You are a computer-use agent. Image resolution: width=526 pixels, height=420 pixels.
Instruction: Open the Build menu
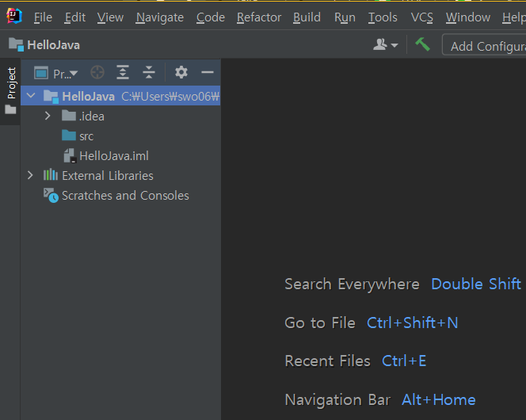pos(307,17)
